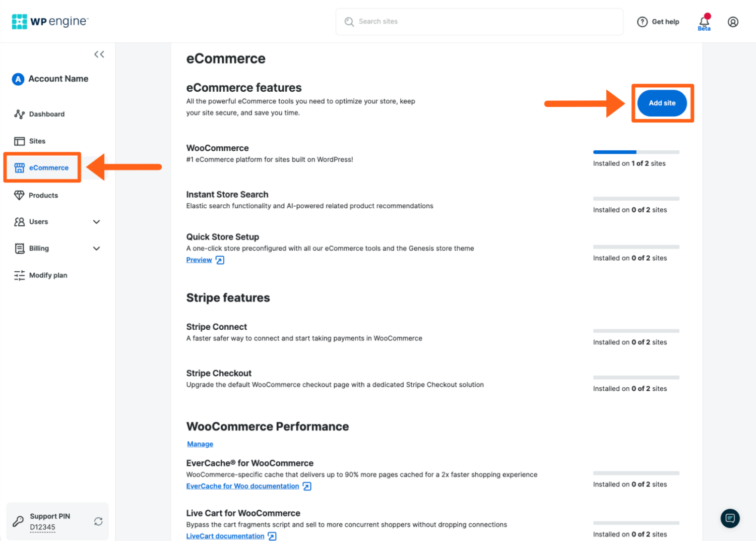This screenshot has width=756, height=541.
Task: Select the Sites icon in the sidebar
Action: tap(19, 141)
